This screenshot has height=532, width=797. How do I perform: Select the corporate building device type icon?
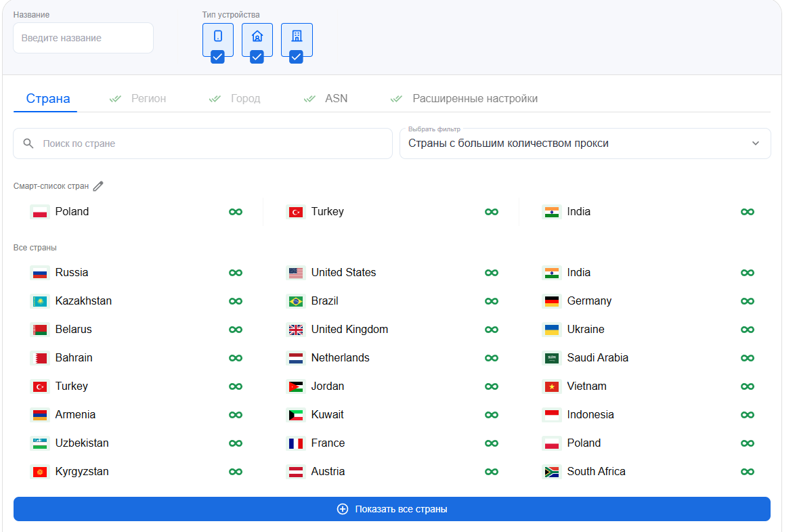[297, 37]
